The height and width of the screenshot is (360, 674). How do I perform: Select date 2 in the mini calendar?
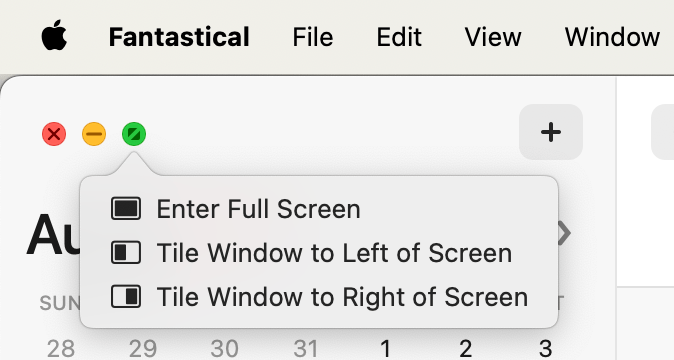point(466,349)
